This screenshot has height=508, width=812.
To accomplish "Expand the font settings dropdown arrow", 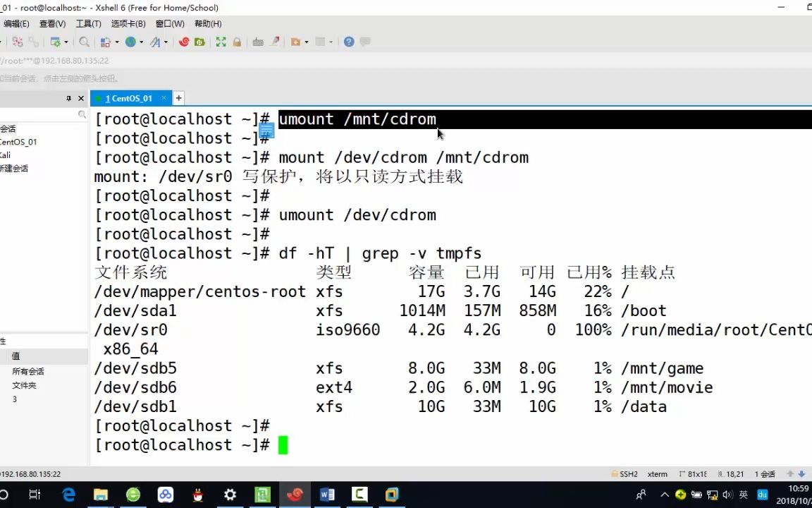I will click(166, 42).
